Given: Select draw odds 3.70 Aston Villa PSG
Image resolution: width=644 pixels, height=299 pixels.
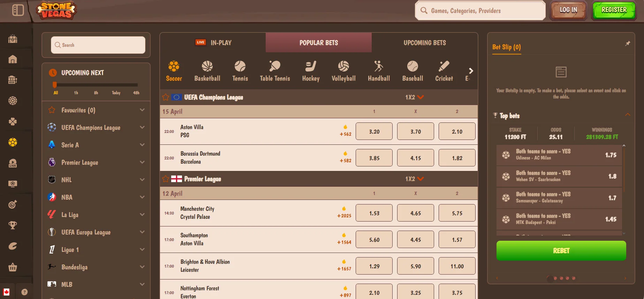Looking at the screenshot, I should 416,132.
